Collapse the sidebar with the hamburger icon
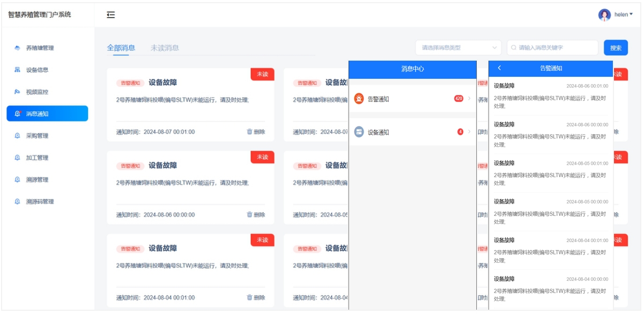 coord(110,15)
